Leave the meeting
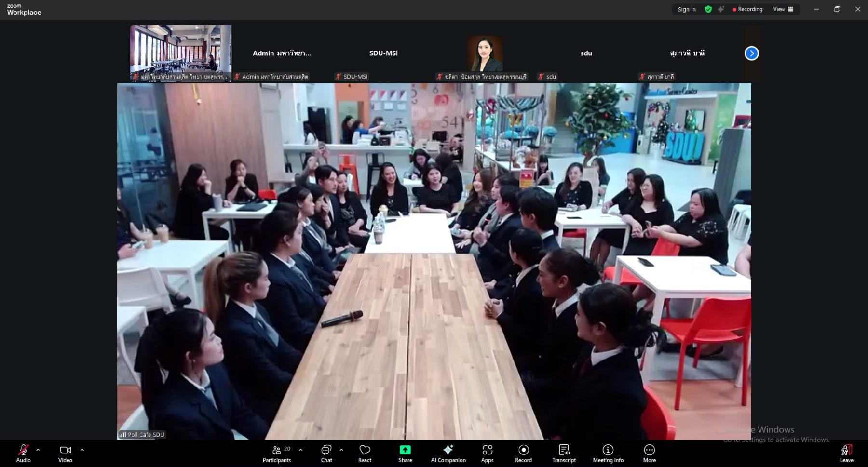Image resolution: width=868 pixels, height=467 pixels. pos(846,453)
